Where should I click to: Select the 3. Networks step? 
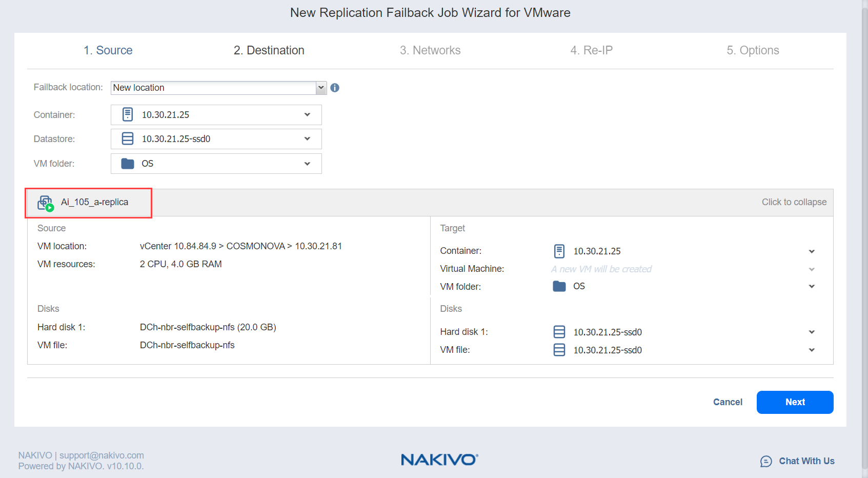point(430,50)
